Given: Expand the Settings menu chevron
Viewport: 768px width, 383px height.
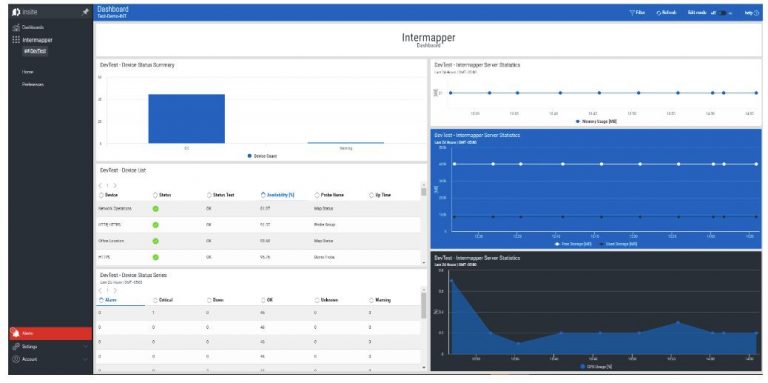Looking at the screenshot, I should (86, 347).
